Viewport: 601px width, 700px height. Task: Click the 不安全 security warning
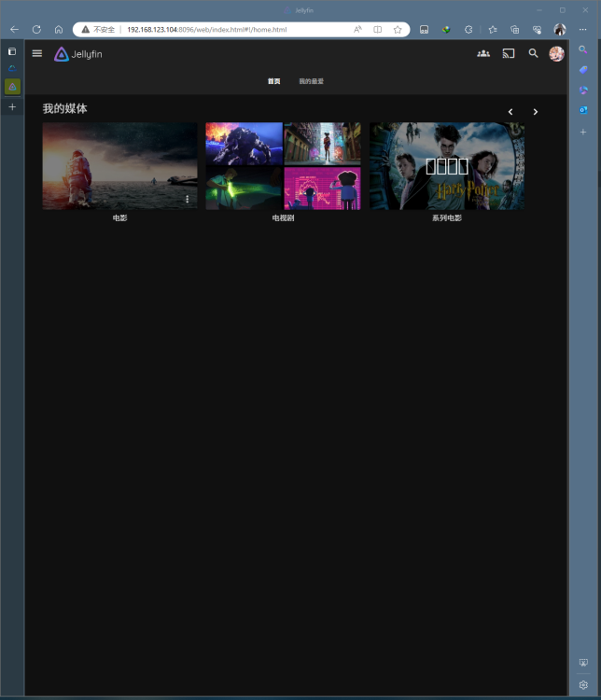coord(98,30)
